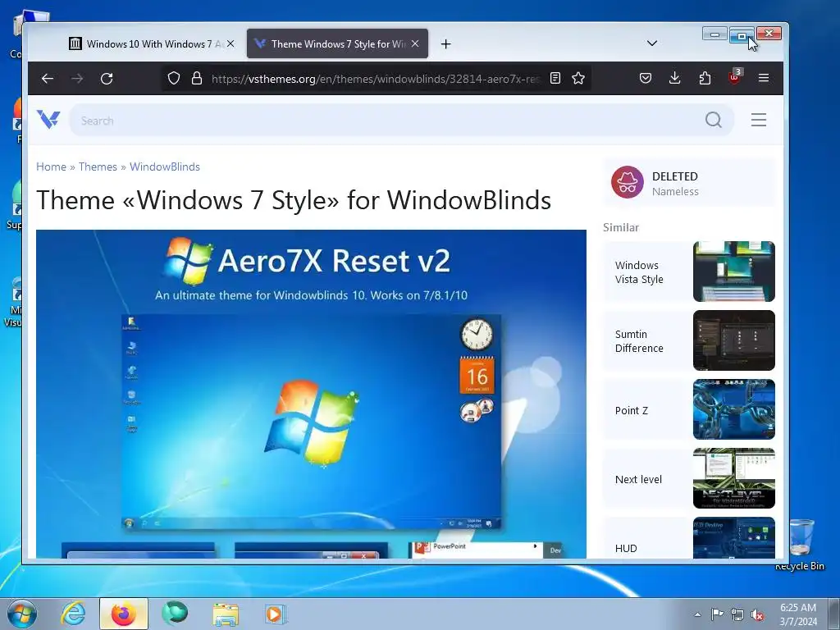
Task: Open the tracking protection shield icon
Action: click(174, 78)
